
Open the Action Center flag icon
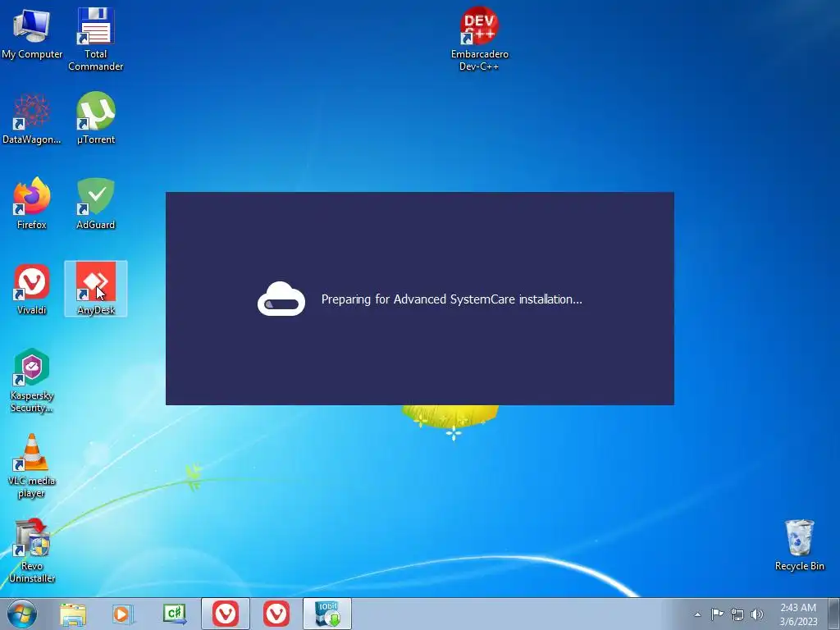(717, 614)
